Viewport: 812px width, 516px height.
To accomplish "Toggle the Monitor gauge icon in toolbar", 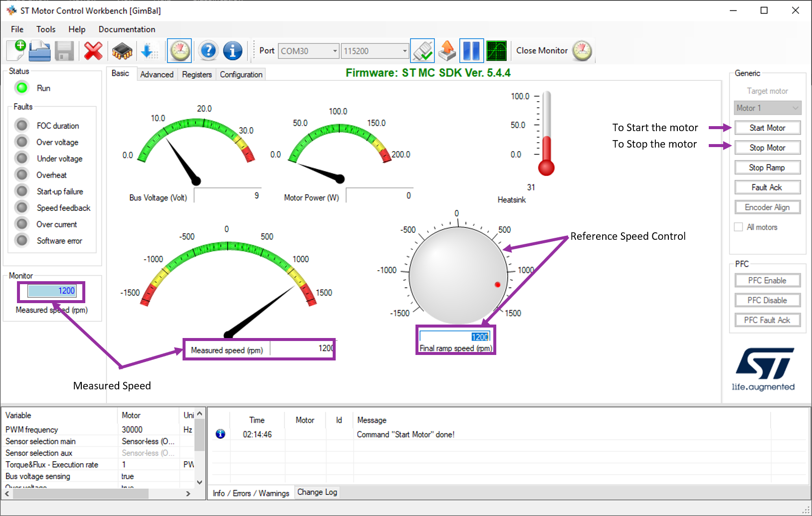I will [x=180, y=51].
